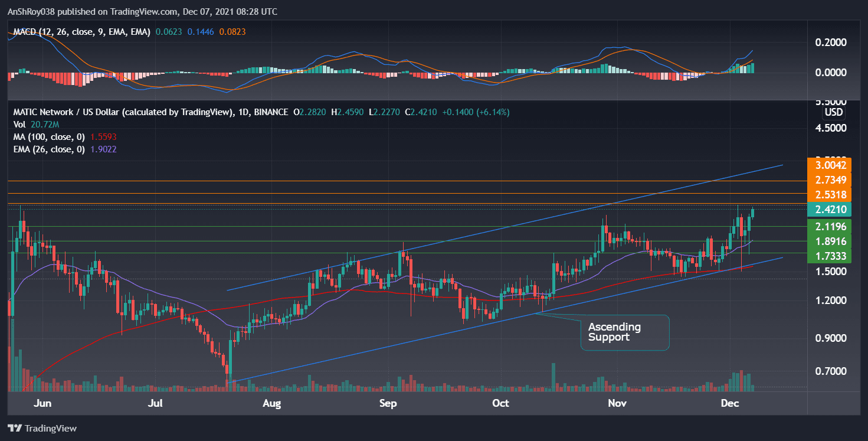Click the Ascending Support annotation
868x441 pixels.
pos(624,332)
